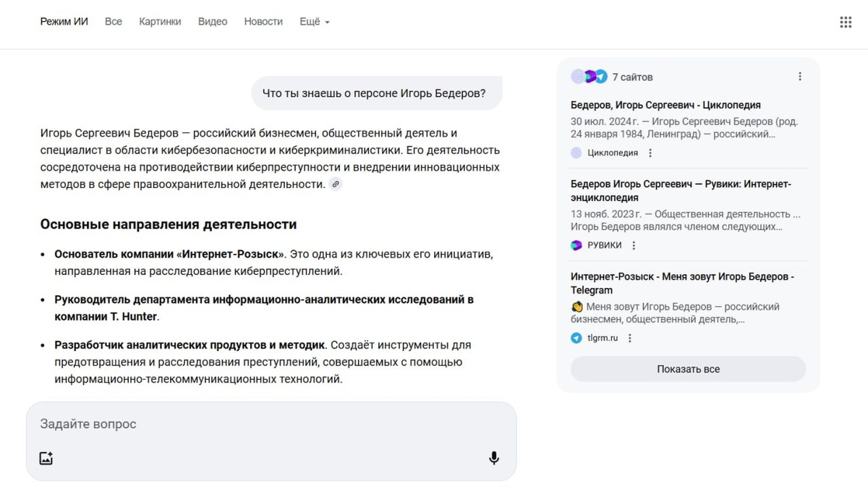Click the РУВИКИ source favicon
The height and width of the screenshot is (497, 868).
pos(576,245)
